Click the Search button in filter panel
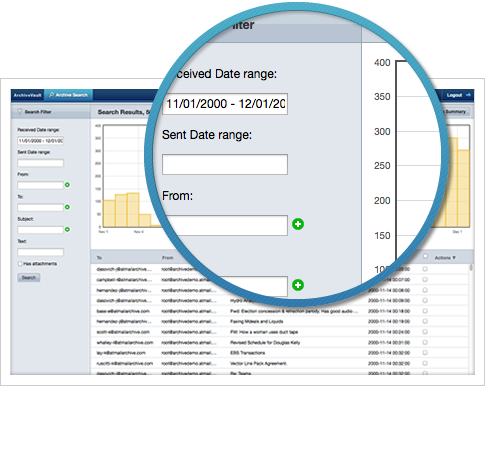This screenshot has height=450, width=485. 29,277
